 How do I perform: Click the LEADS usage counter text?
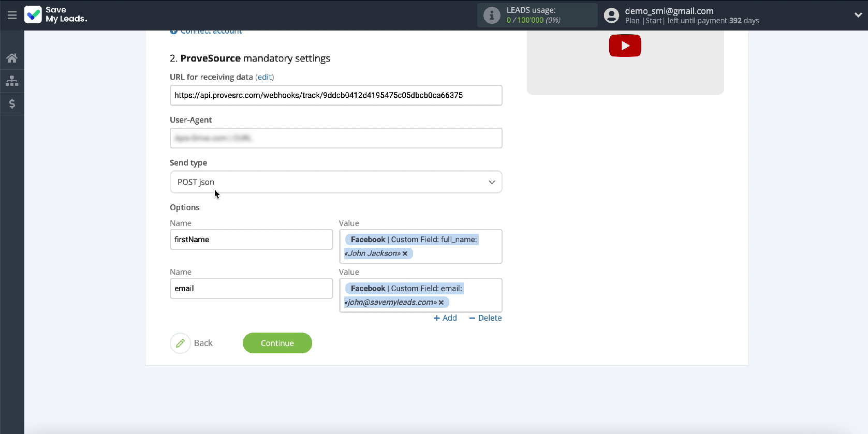pyautogui.click(x=533, y=20)
